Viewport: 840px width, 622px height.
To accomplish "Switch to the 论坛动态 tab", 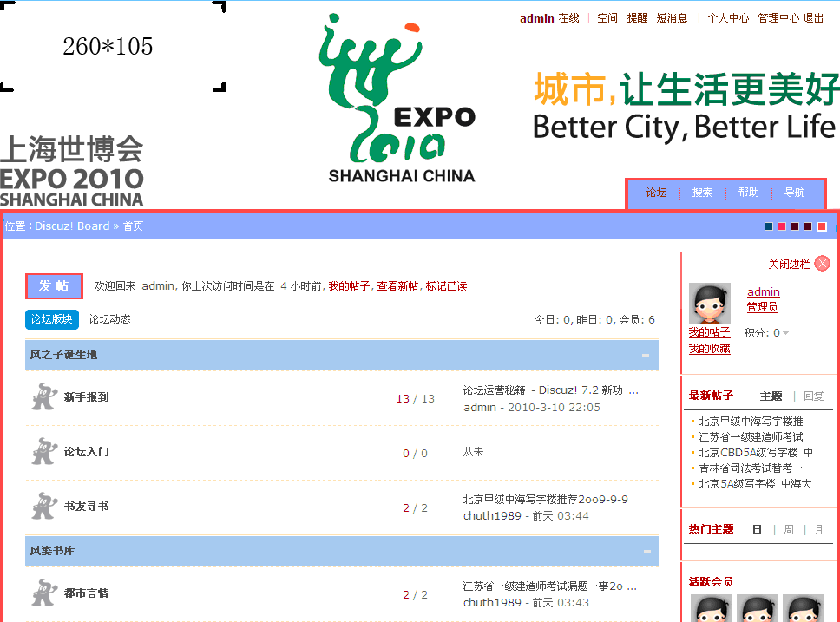I will [x=110, y=319].
